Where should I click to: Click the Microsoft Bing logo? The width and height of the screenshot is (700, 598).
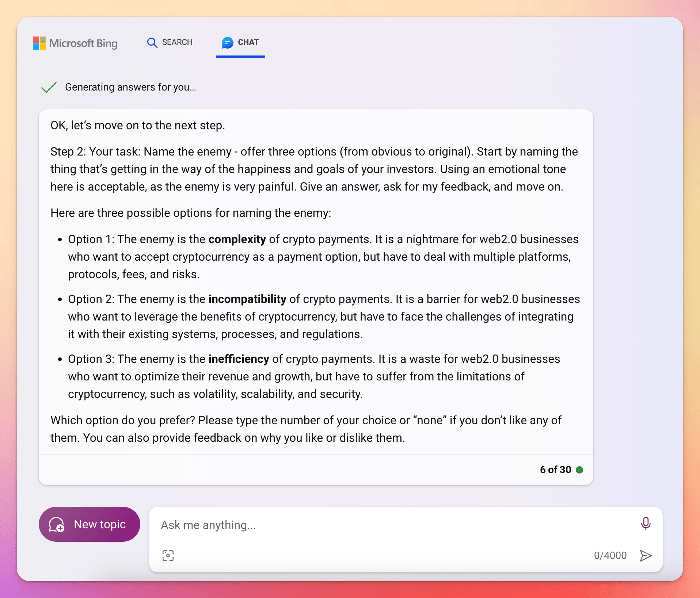75,43
